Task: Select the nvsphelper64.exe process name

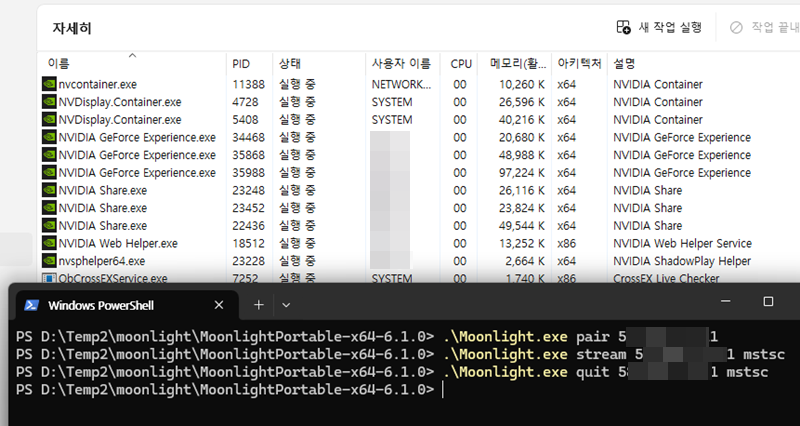Action: click(102, 261)
